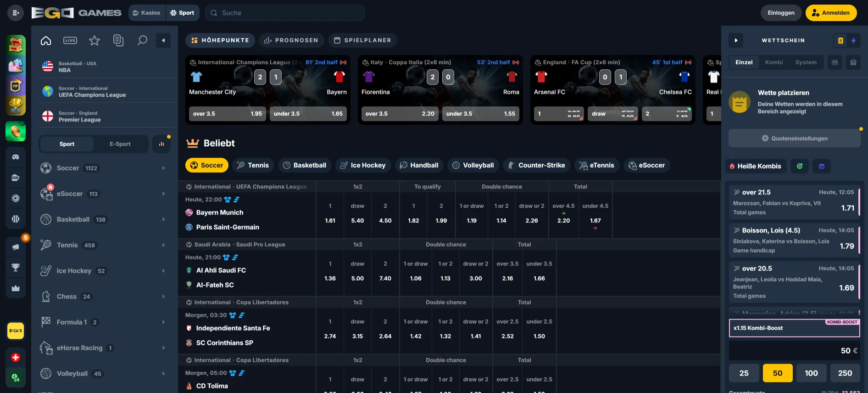Open the bet history document icon

pyautogui.click(x=118, y=40)
